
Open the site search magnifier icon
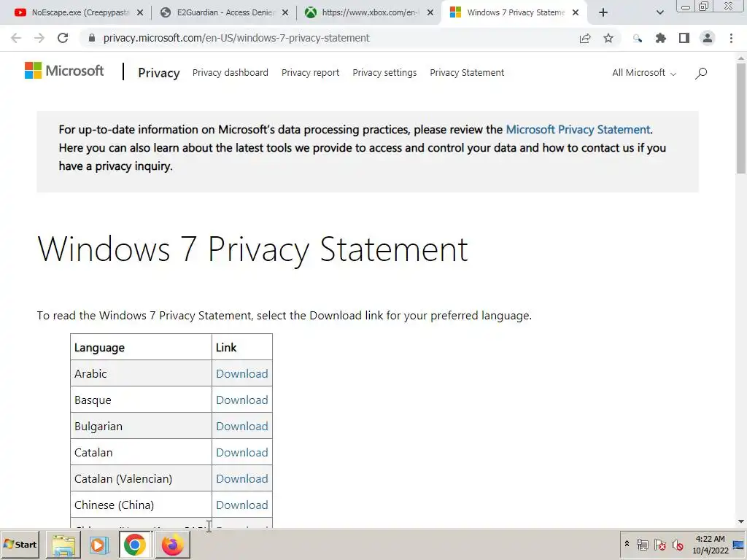(x=701, y=73)
